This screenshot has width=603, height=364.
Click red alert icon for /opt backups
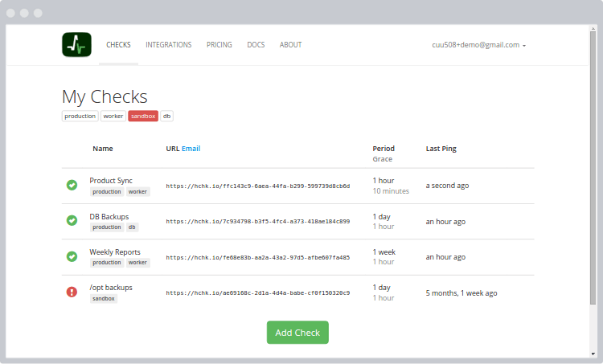72,292
